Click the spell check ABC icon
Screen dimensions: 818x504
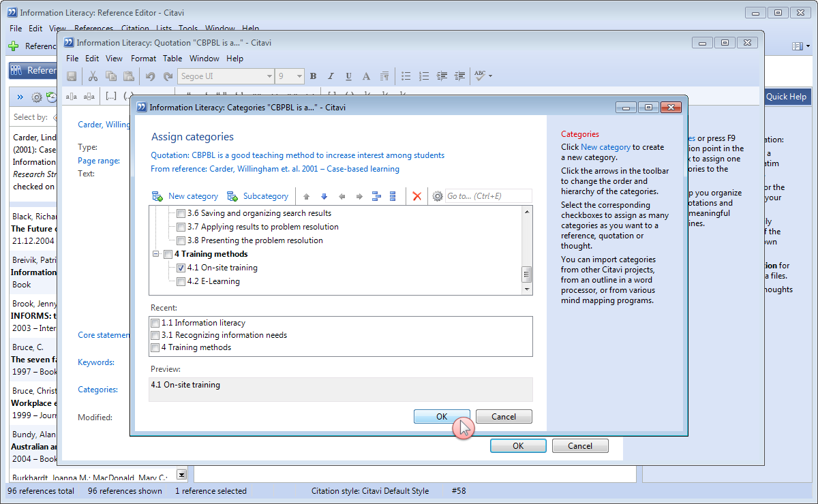pos(481,76)
